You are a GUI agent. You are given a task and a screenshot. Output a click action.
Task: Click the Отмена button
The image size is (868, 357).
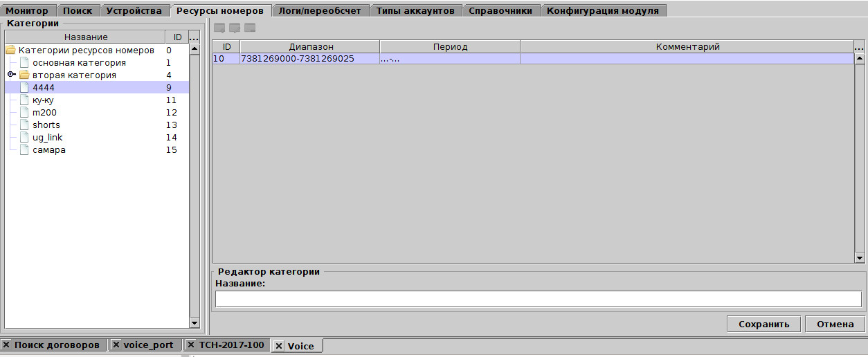(x=835, y=324)
